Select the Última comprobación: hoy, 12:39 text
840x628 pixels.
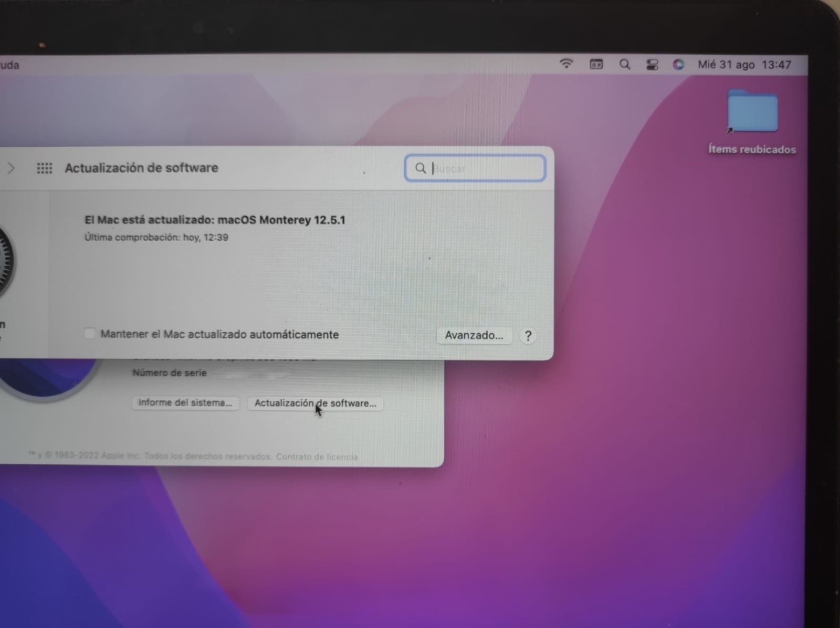point(156,237)
